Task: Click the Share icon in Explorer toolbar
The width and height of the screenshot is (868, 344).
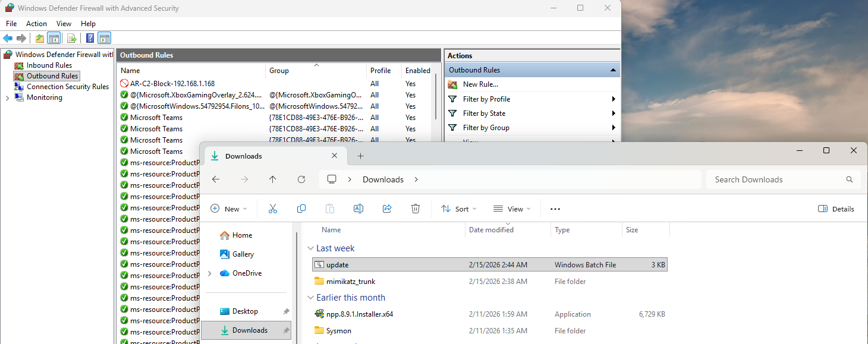Action: pyautogui.click(x=387, y=209)
